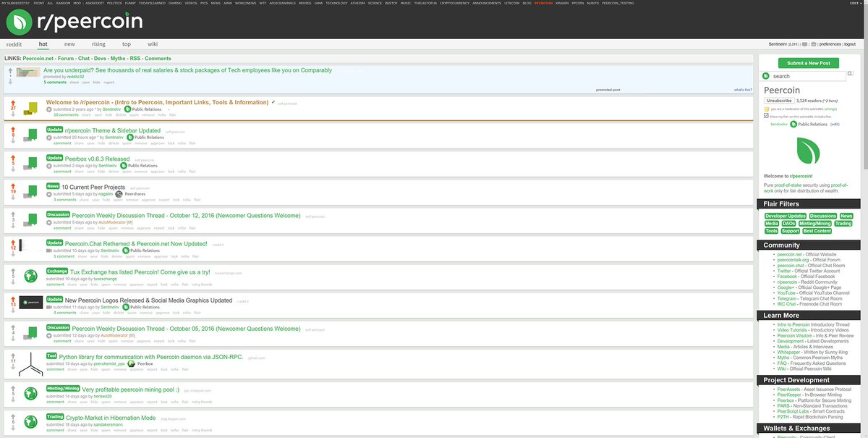
Task: Open the Peercoin.net link in LINKS bar
Action: pyautogui.click(x=39, y=58)
